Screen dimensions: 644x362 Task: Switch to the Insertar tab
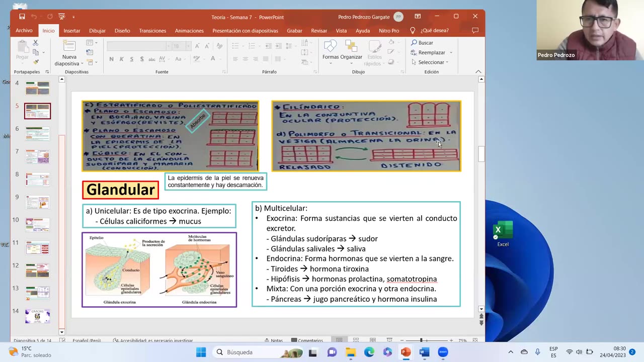tap(71, 31)
